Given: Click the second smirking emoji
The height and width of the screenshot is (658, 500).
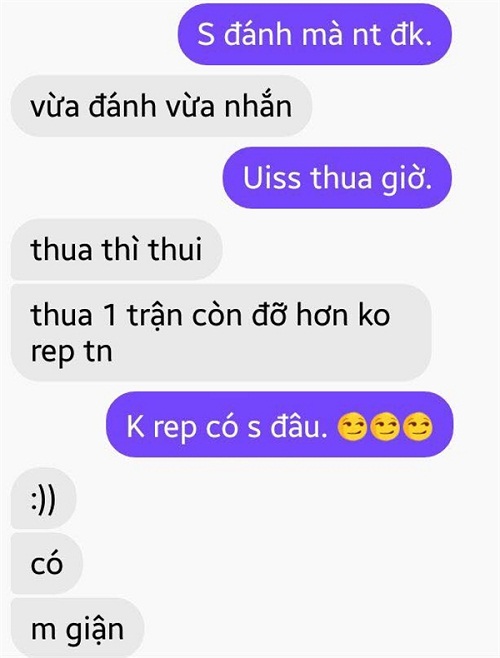Looking at the screenshot, I should 385,428.
